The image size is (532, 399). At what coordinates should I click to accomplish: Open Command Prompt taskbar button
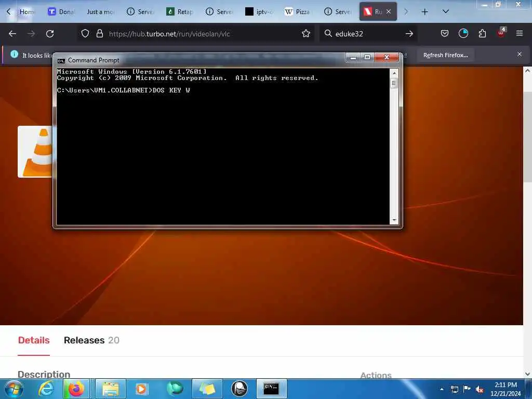coord(271,389)
